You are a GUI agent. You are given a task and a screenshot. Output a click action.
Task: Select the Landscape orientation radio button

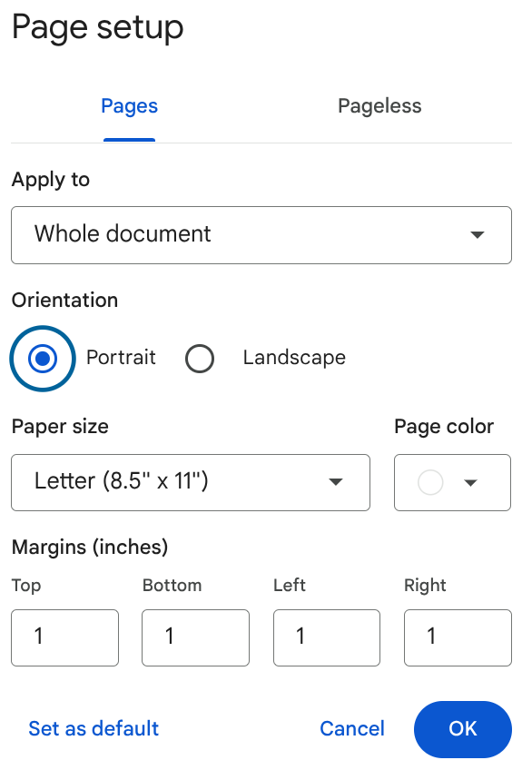pos(200,358)
